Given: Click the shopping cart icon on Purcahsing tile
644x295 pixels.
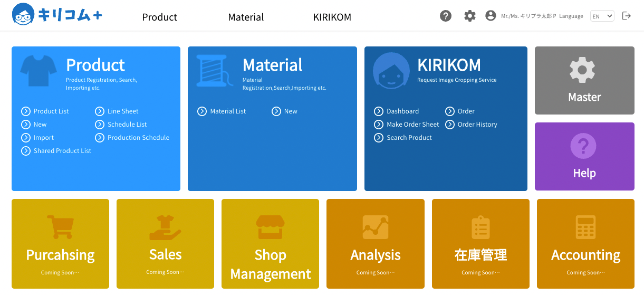Looking at the screenshot, I should click(x=60, y=227).
